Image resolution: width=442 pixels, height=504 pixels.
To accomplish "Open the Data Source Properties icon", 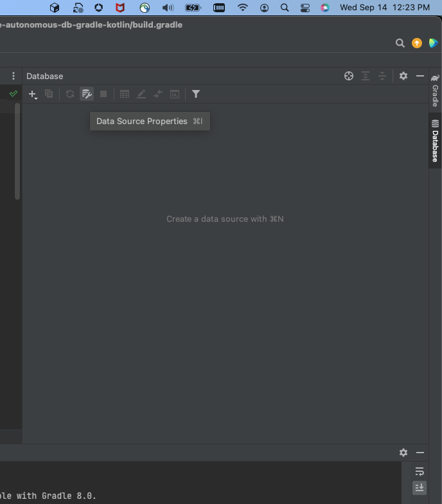I will [x=87, y=94].
